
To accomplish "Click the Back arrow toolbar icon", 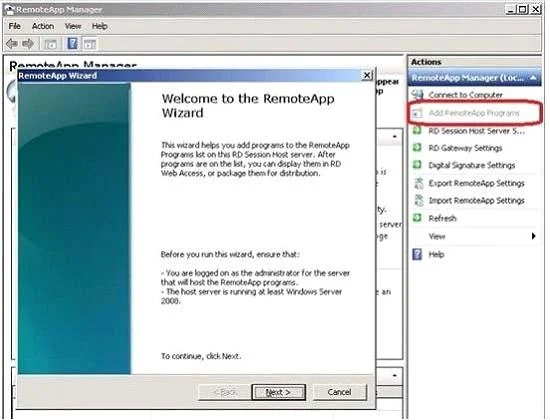I will point(12,44).
